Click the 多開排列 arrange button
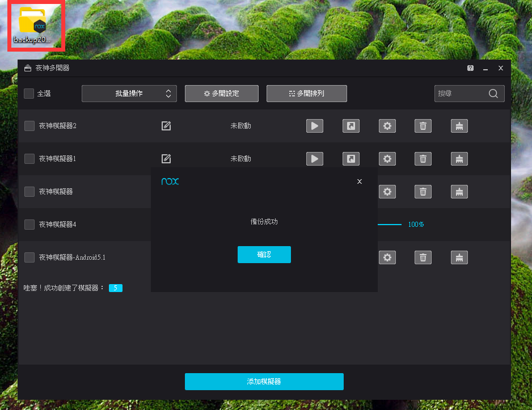The height and width of the screenshot is (410, 532). (307, 94)
